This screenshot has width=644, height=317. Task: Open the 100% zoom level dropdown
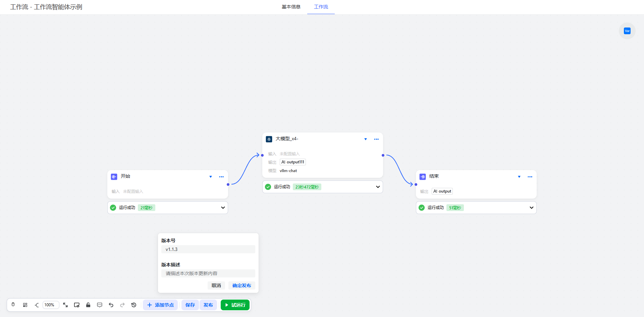coord(51,305)
